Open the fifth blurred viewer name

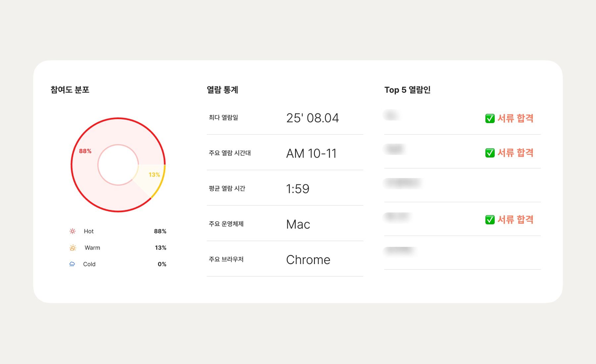coord(400,251)
